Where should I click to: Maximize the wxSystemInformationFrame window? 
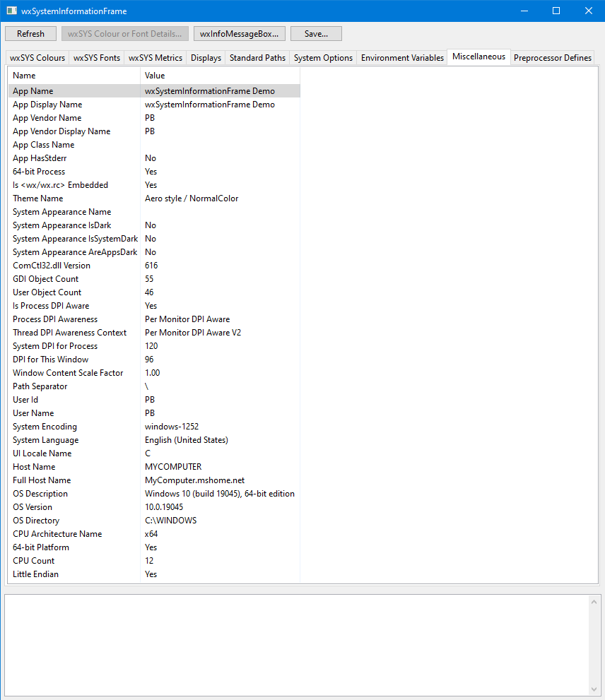click(556, 11)
